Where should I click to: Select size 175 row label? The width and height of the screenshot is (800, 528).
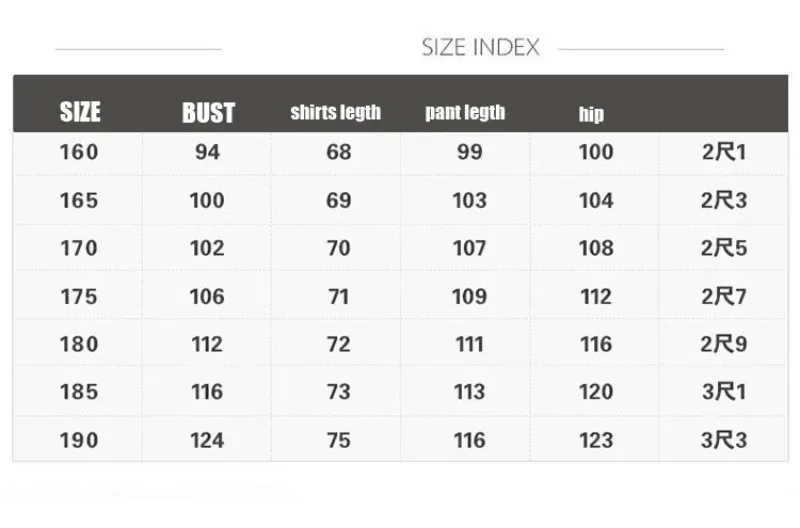pyautogui.click(x=79, y=296)
